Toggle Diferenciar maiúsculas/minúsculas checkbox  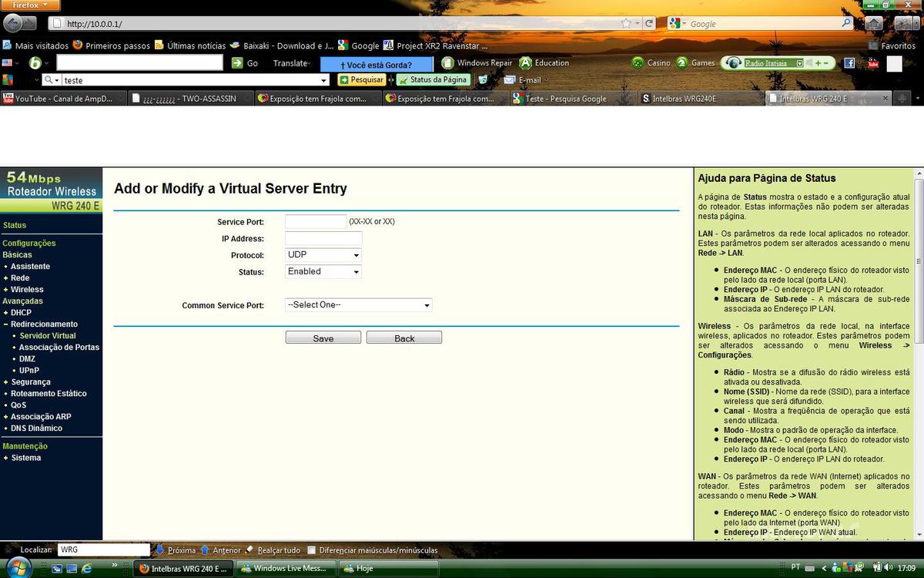tap(311, 550)
